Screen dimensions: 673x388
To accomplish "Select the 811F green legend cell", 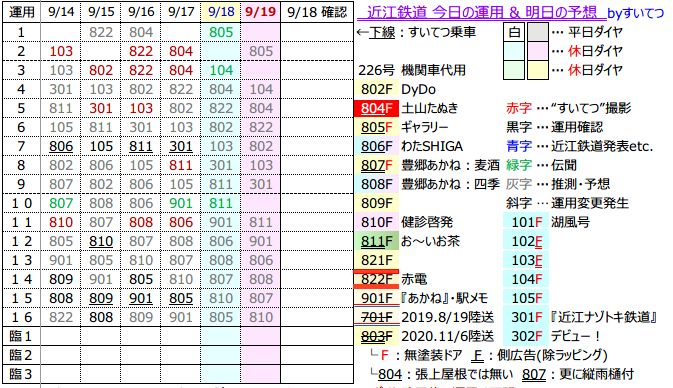I will pyautogui.click(x=376, y=241).
